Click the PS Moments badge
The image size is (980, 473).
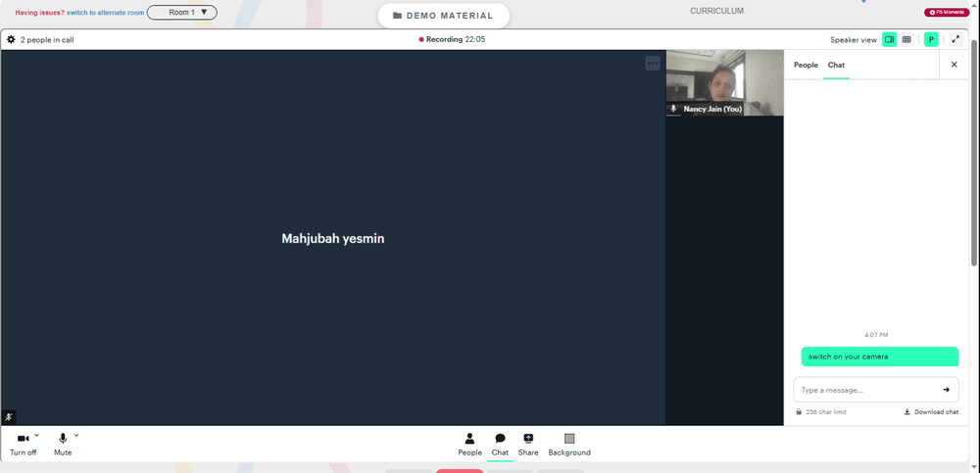[947, 13]
